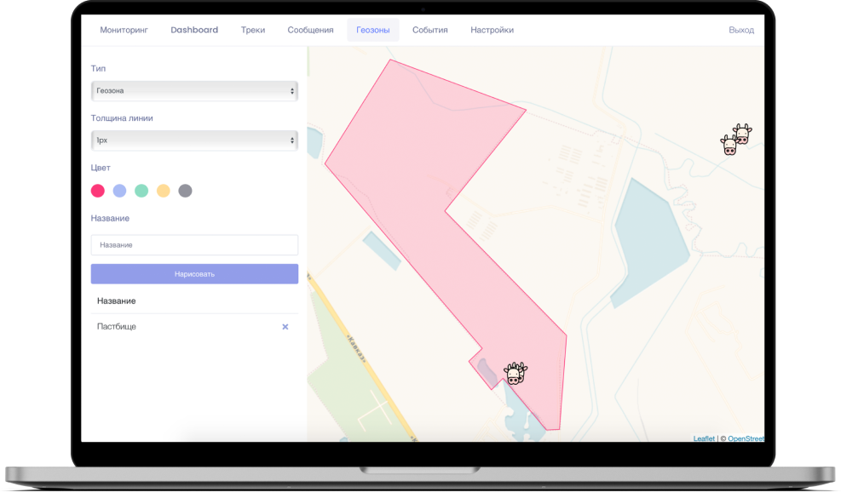Pick the green color swatch
Screen dimensions: 841x504
[x=141, y=191]
